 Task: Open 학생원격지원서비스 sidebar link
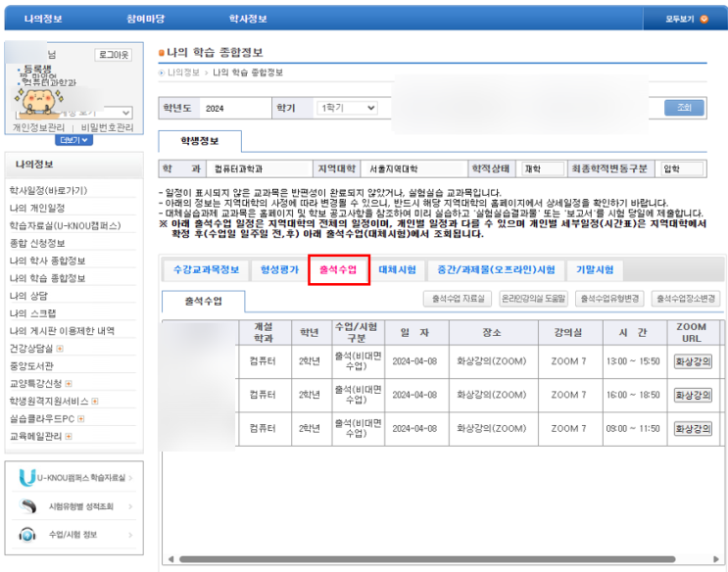coord(49,402)
